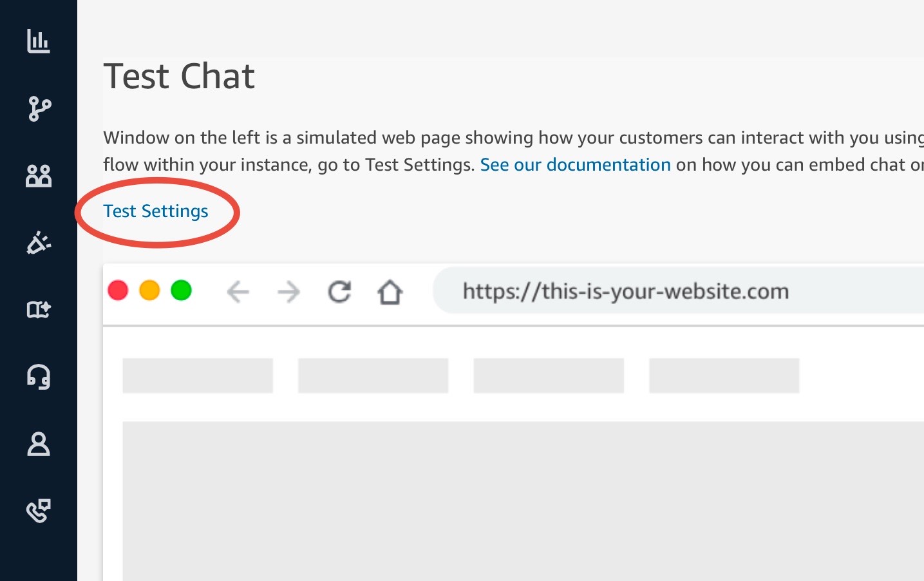Open the routing flow branch icon
This screenshot has width=924, height=581.
[39, 108]
